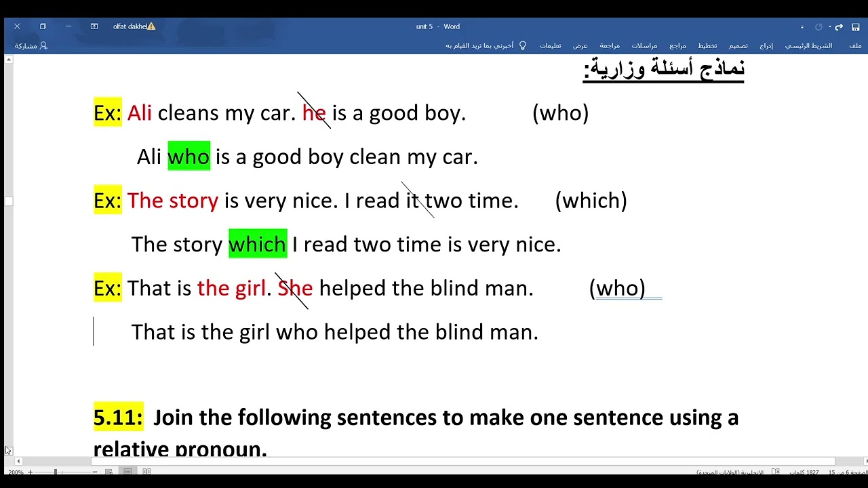Open the تعليمات (Help) tab
868x488 pixels.
click(x=550, y=45)
